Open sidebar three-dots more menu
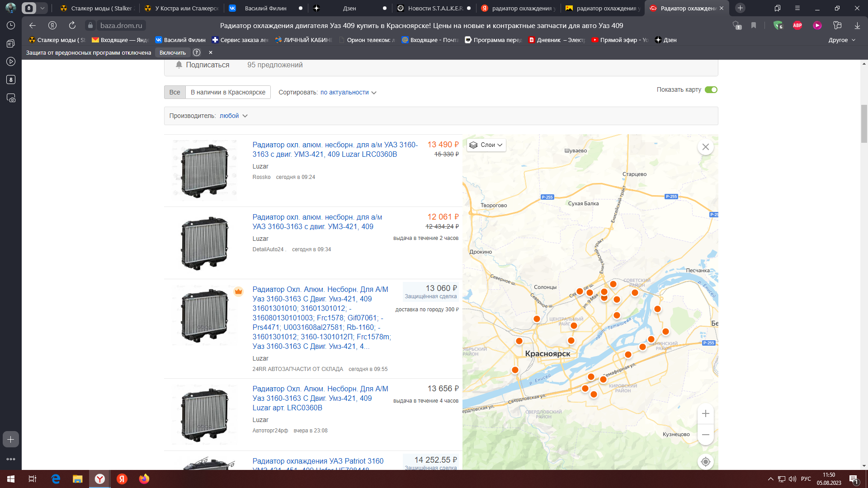 pyautogui.click(x=11, y=459)
